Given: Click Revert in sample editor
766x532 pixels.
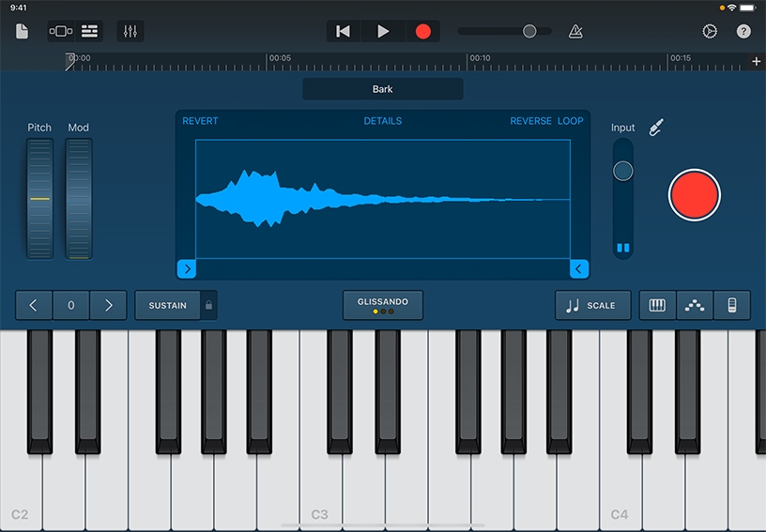Looking at the screenshot, I should tap(200, 121).
